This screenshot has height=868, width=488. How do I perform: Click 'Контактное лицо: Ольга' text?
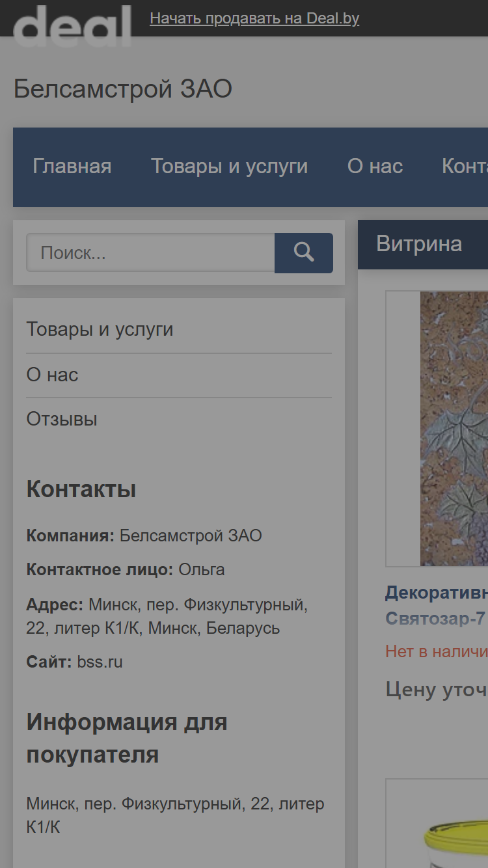126,570
